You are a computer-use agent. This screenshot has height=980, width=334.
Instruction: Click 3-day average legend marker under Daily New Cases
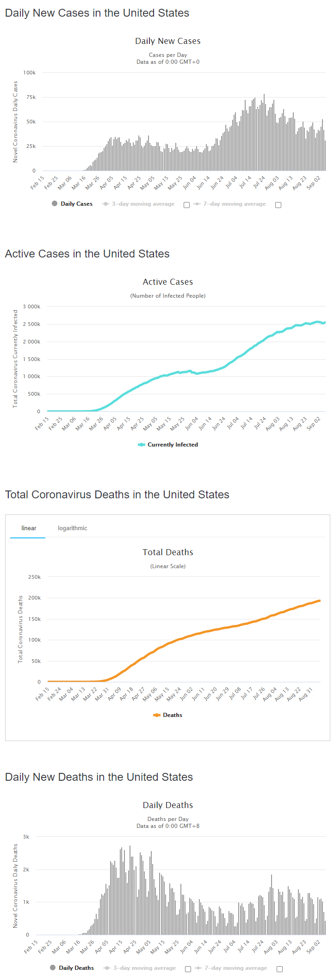click(106, 204)
